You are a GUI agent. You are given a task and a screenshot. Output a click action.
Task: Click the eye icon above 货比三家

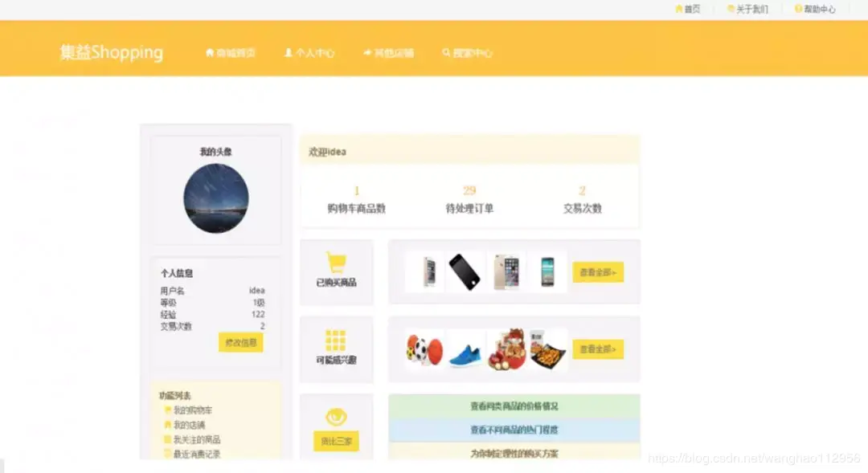point(336,417)
